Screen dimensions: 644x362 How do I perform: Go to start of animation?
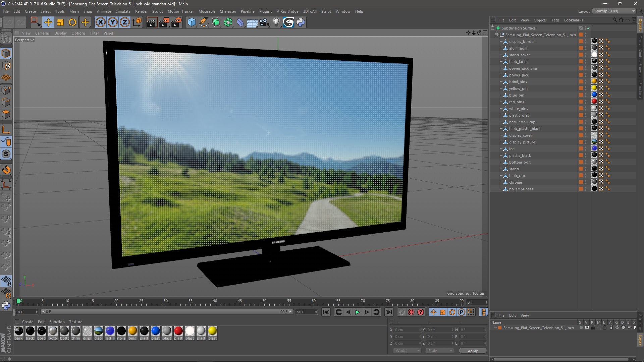pyautogui.click(x=326, y=312)
